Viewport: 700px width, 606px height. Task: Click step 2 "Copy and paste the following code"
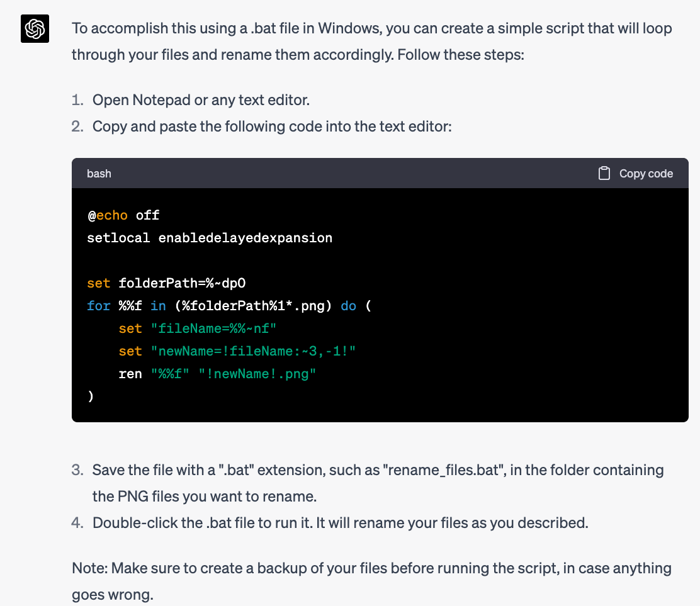pos(272,126)
